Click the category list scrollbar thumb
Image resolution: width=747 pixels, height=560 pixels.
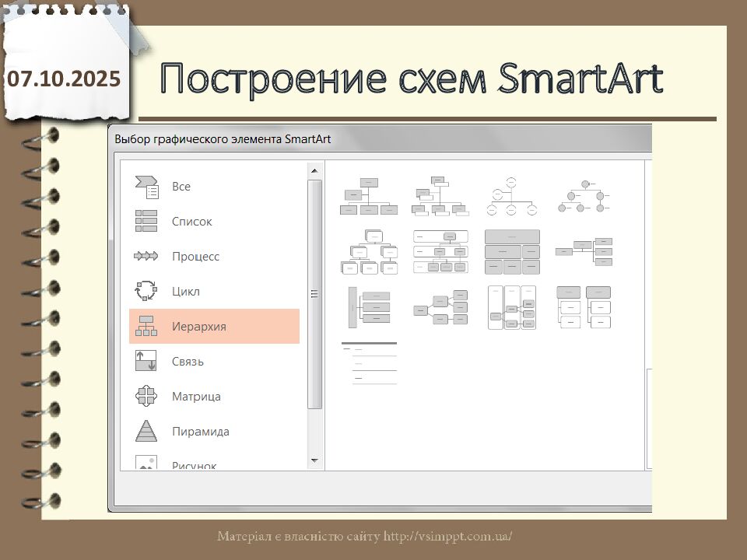(314, 294)
